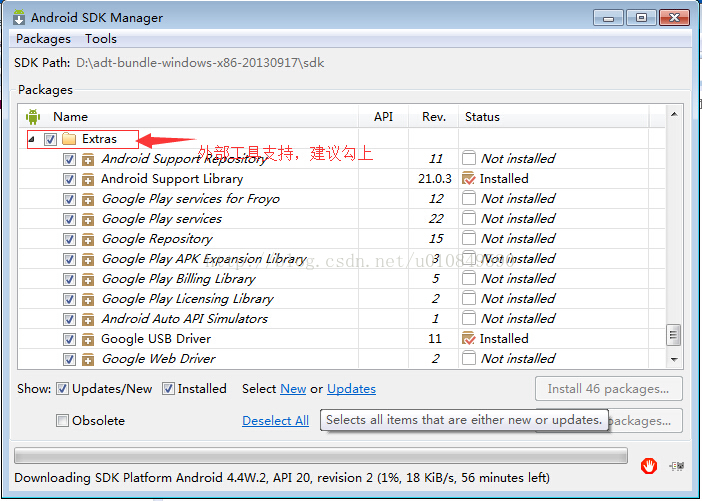Click the Downloading SDK Platform status text
The height and width of the screenshot is (501, 702).
point(282,478)
